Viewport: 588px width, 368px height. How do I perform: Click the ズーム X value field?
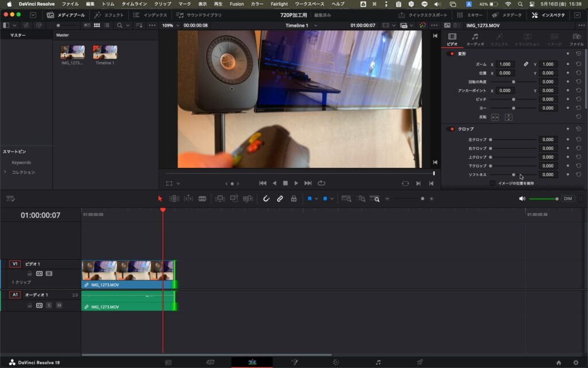(x=505, y=64)
